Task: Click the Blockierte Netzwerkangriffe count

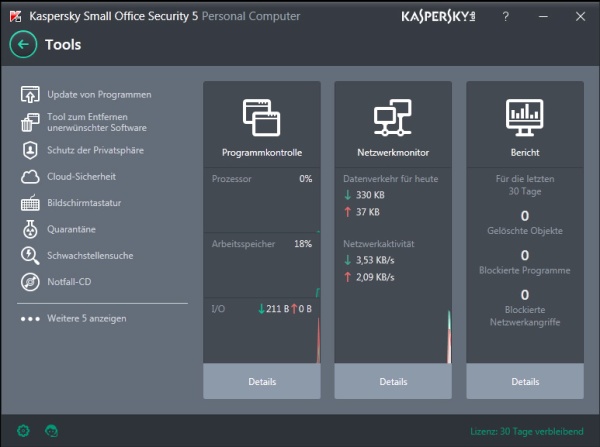Action: click(525, 295)
